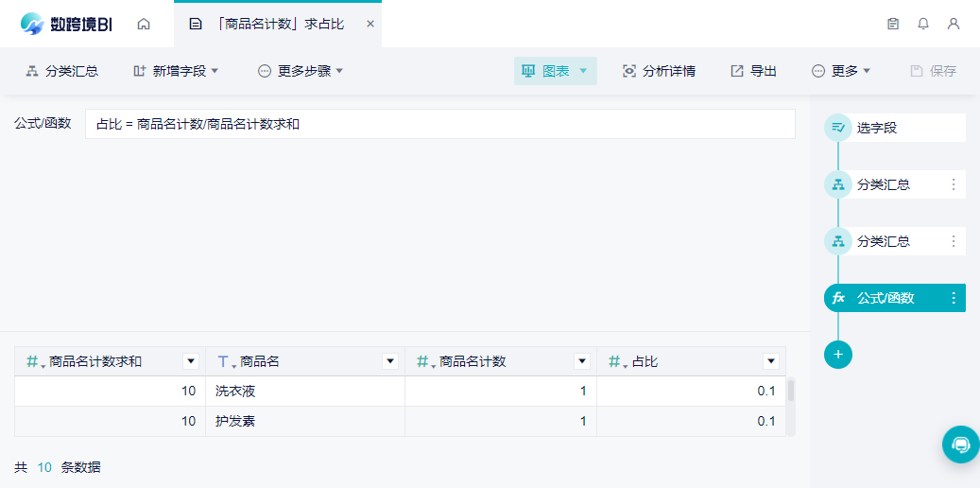Click the first 分类汇总 step icon
The image size is (980, 488).
coord(838,184)
